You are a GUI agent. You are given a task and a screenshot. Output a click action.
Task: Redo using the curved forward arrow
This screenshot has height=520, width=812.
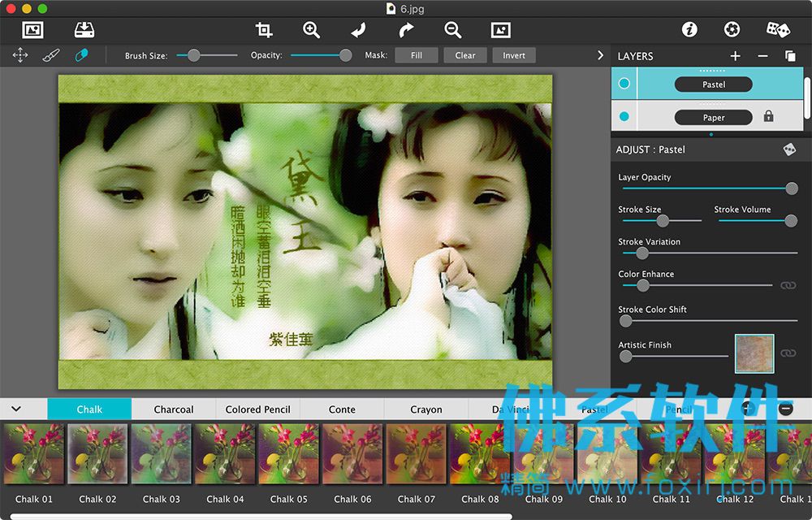point(406,29)
